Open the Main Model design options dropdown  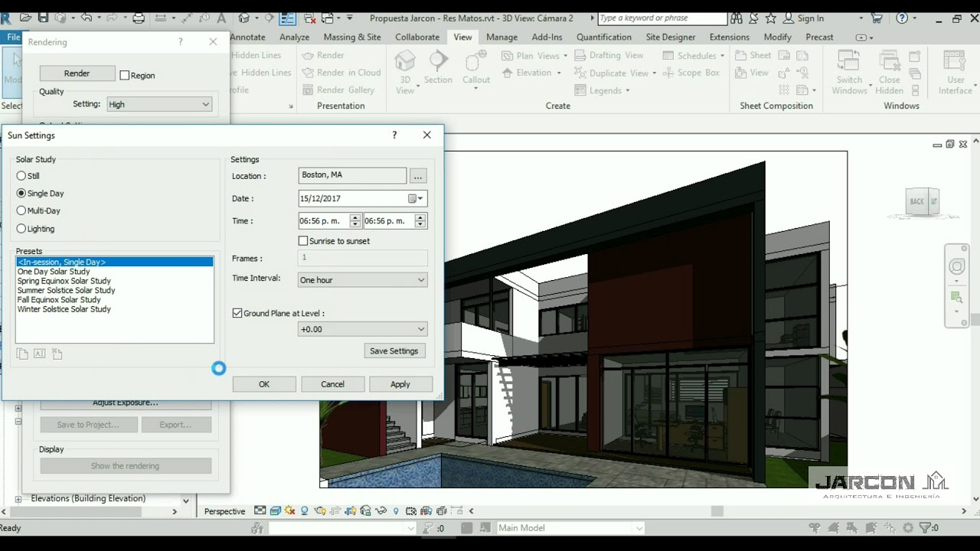[570, 528]
